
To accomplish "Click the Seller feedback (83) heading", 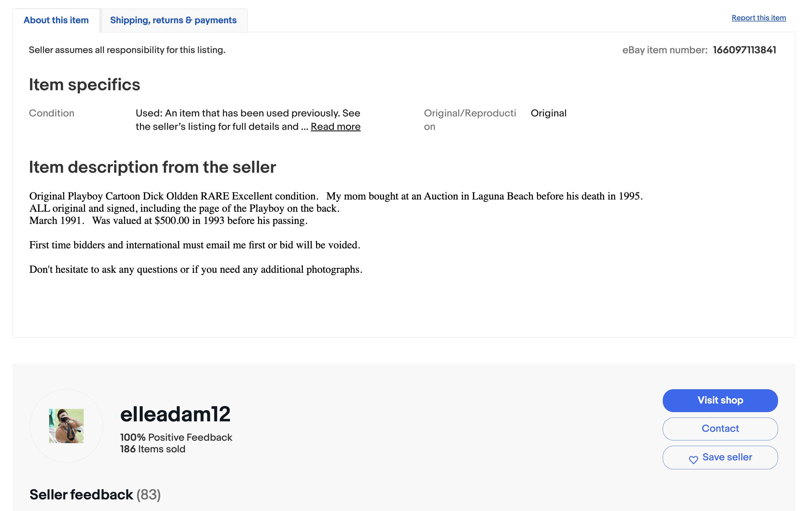I will (95, 495).
